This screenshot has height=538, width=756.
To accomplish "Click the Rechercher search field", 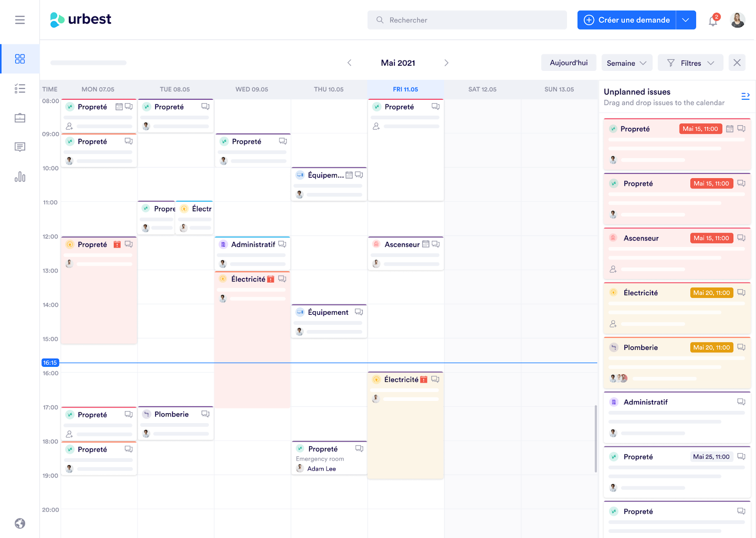I will pyautogui.click(x=467, y=20).
